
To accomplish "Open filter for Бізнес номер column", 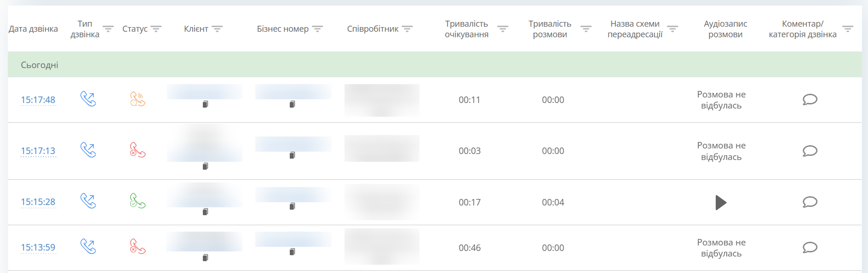I will point(317,28).
